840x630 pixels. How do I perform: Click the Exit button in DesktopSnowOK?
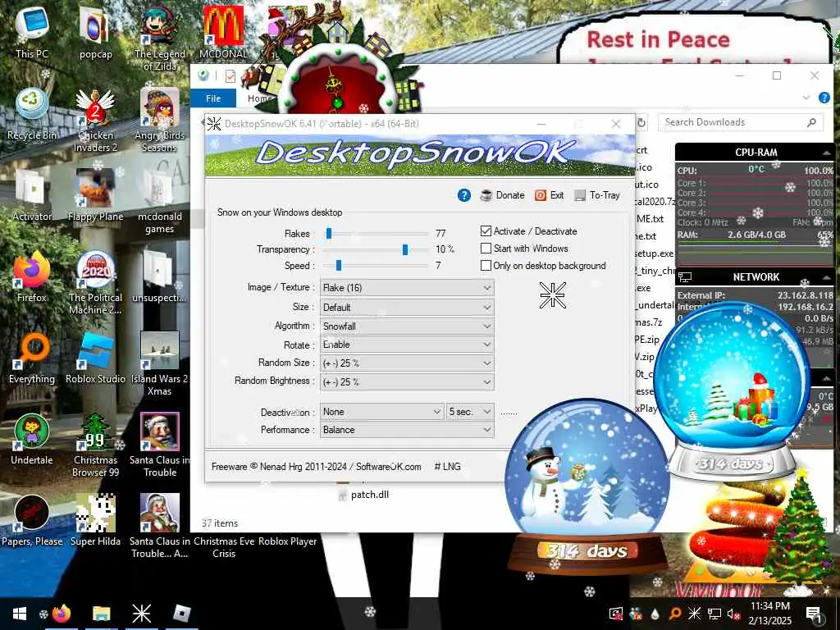click(x=549, y=195)
